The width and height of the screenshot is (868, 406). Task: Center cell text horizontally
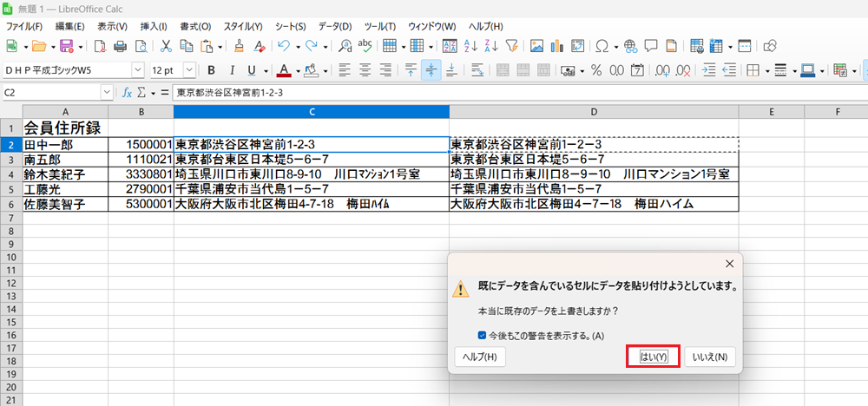click(x=365, y=70)
